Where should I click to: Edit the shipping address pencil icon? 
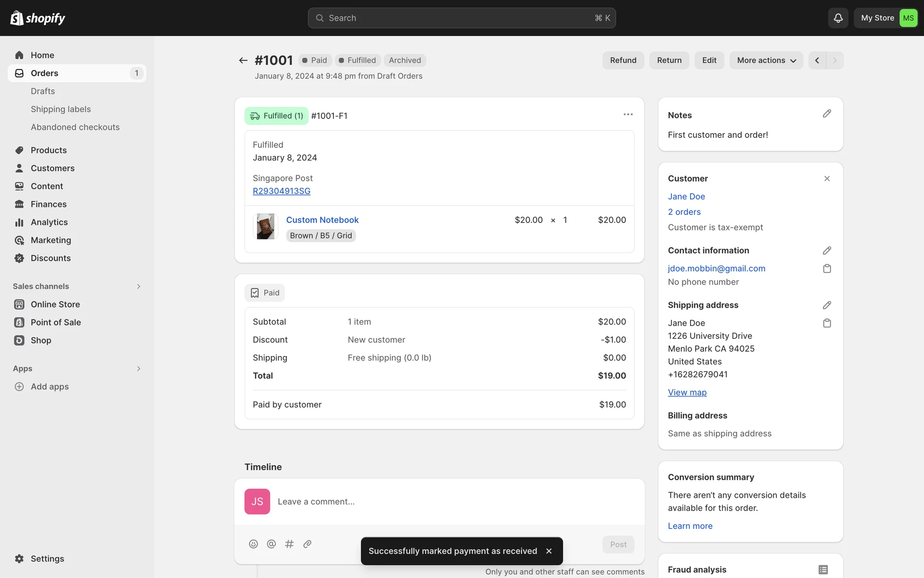(x=827, y=305)
